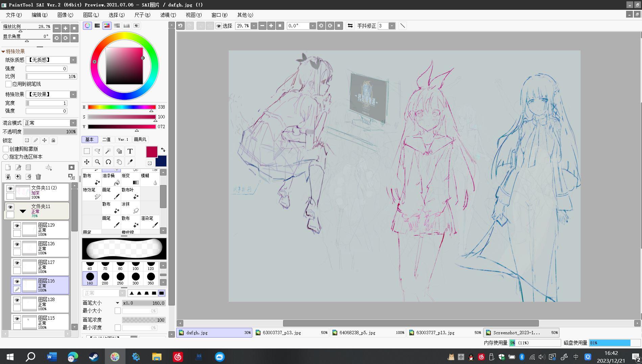Open the color wheel panel

pos(87,26)
